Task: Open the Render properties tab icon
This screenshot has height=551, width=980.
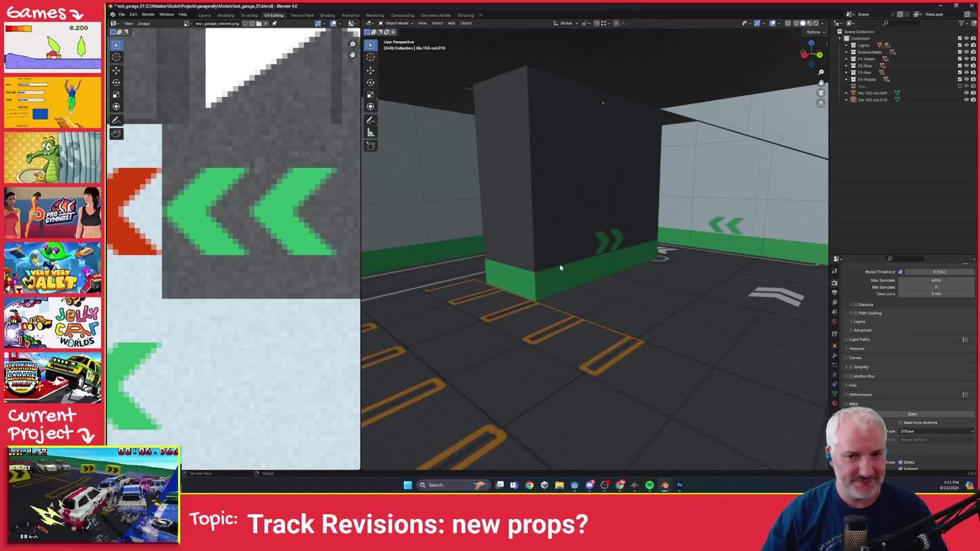Action: [835, 283]
